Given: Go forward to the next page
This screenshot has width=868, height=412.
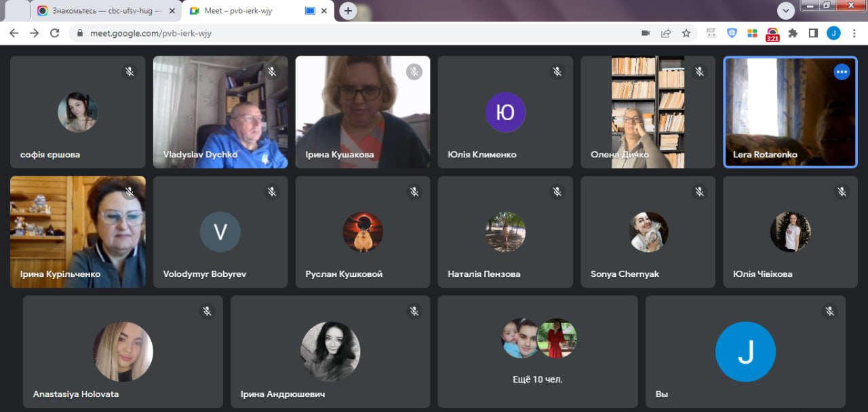Looking at the screenshot, I should click(35, 33).
